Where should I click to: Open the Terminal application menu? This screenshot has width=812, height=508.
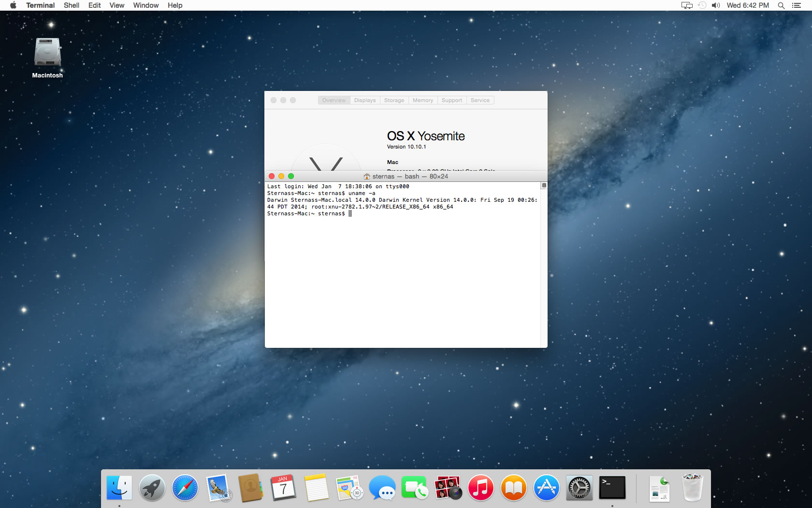coord(40,5)
